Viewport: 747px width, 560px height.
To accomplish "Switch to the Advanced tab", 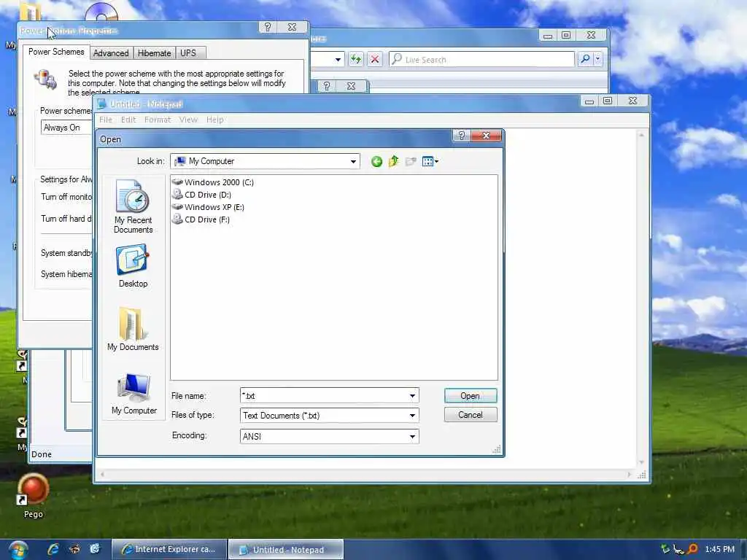I will point(111,52).
